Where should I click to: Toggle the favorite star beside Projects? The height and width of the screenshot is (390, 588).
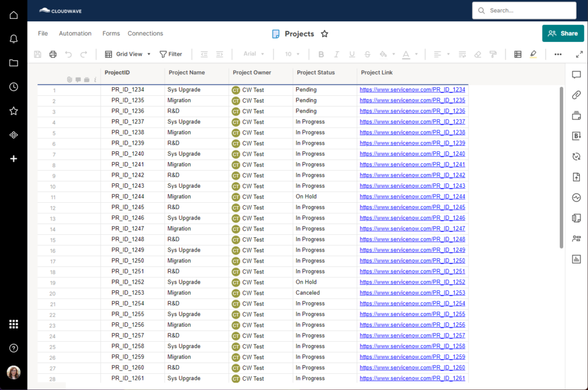(324, 34)
